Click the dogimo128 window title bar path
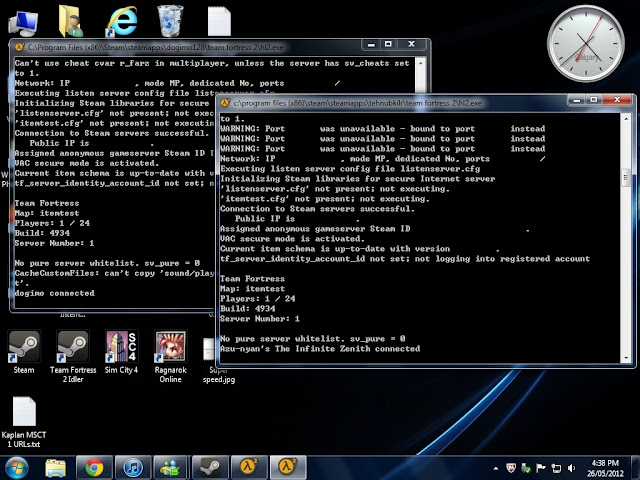The height and width of the screenshot is (480, 640). click(156, 47)
